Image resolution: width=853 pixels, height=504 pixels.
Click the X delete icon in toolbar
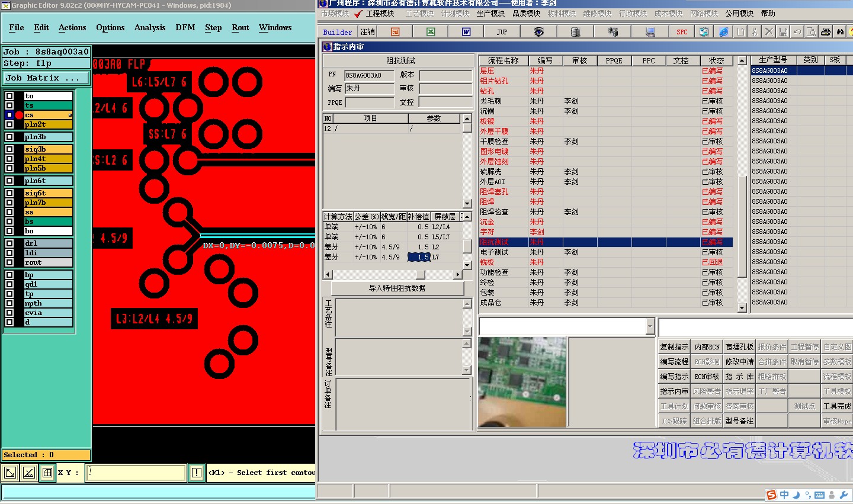(769, 32)
